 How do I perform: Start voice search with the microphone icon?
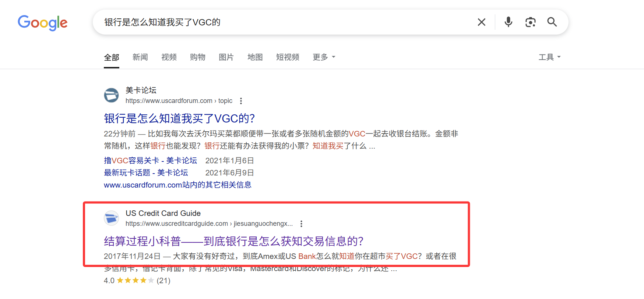[x=508, y=22]
